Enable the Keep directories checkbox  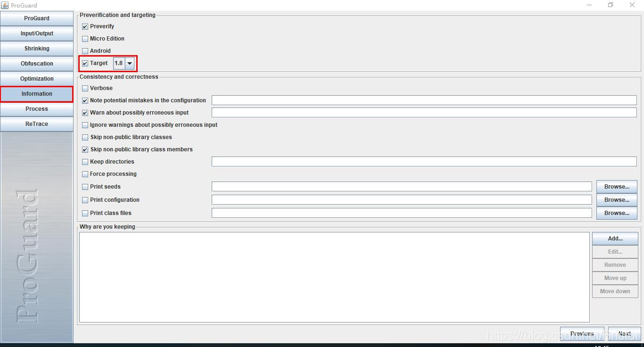[85, 162]
